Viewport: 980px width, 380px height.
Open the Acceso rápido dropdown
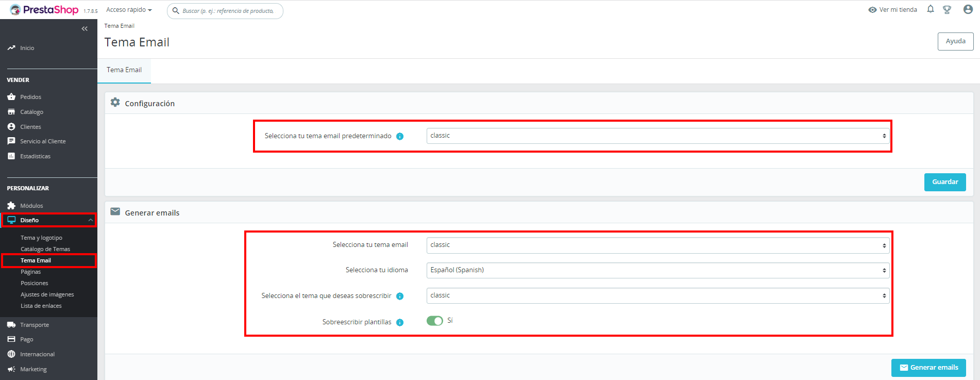point(129,10)
